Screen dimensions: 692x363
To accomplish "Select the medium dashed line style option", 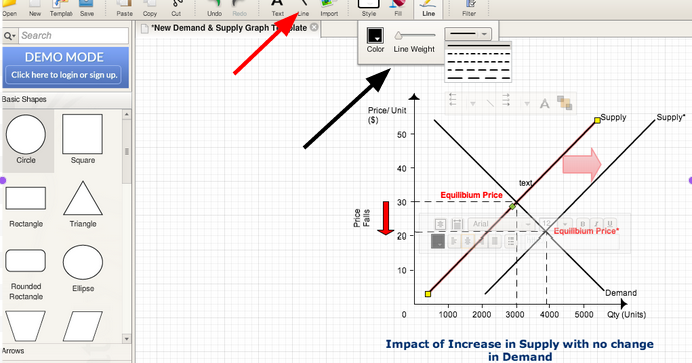I will [x=478, y=70].
